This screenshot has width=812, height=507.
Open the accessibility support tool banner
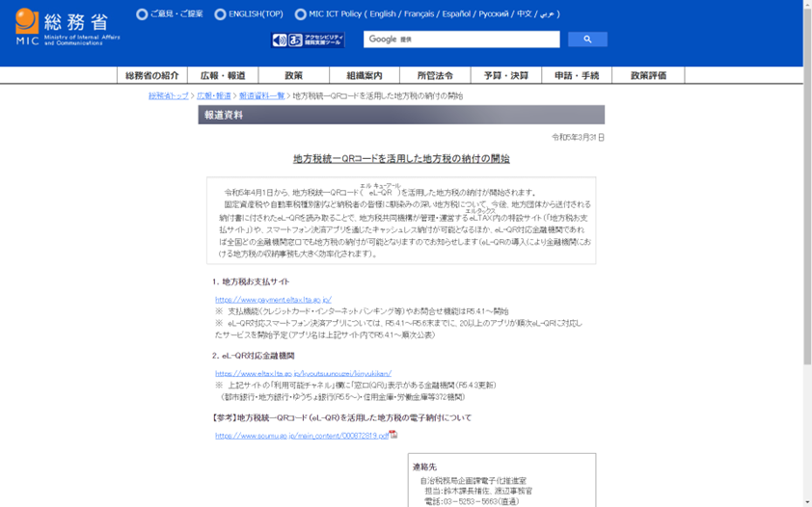point(308,40)
